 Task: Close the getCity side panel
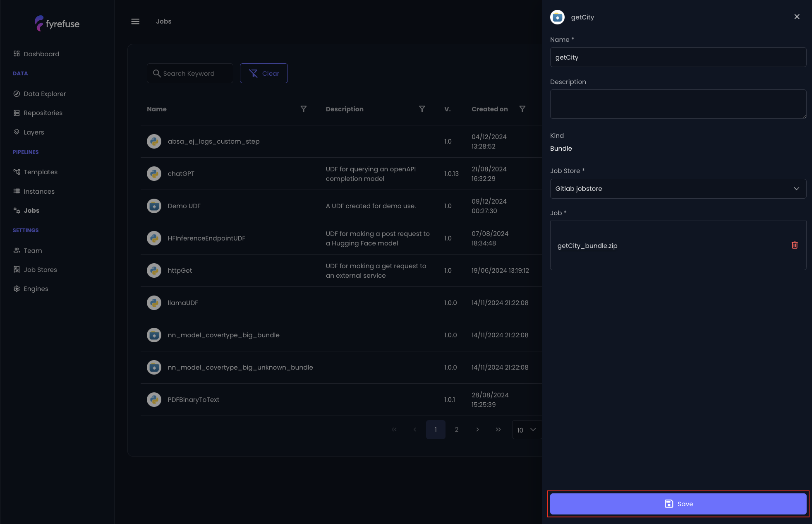click(797, 17)
